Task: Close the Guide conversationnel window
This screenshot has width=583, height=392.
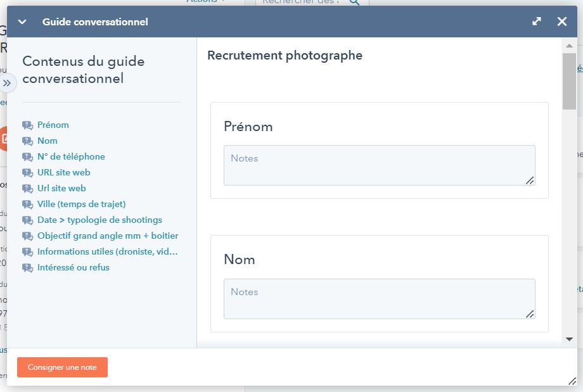Action: (x=562, y=22)
